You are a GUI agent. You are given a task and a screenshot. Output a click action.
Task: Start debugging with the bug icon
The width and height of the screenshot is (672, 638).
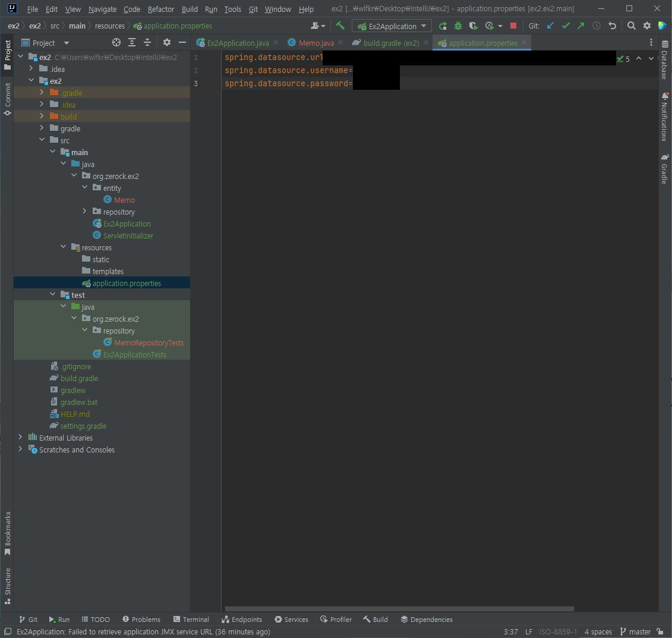(458, 26)
